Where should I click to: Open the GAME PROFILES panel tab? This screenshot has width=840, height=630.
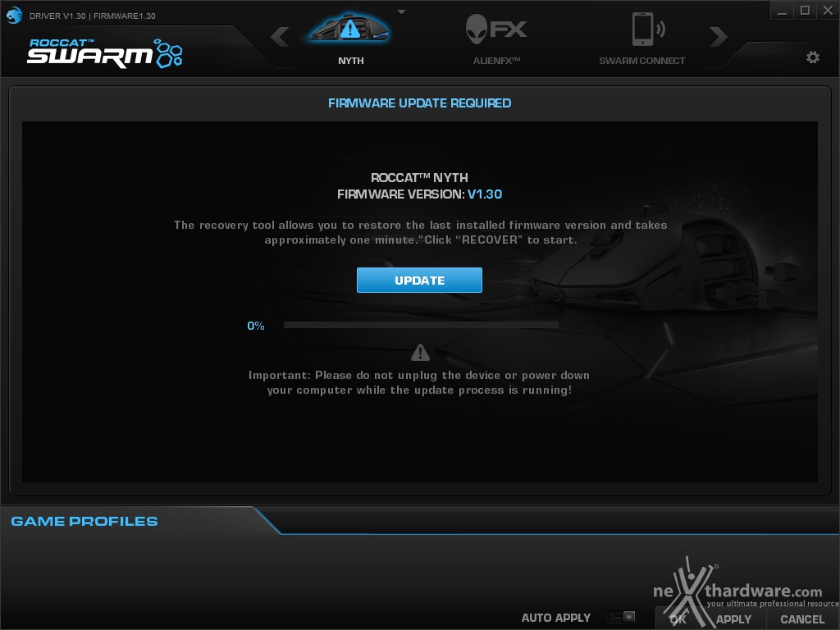[84, 521]
